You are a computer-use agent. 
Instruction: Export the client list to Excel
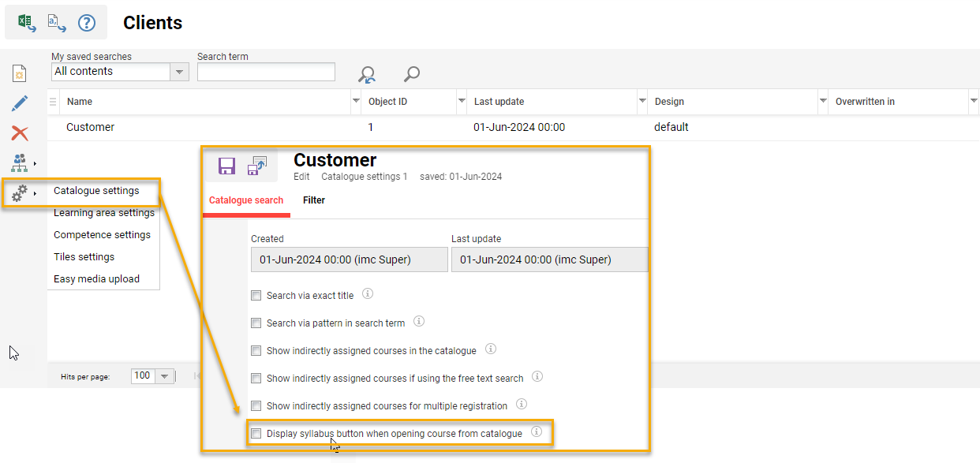click(x=24, y=21)
